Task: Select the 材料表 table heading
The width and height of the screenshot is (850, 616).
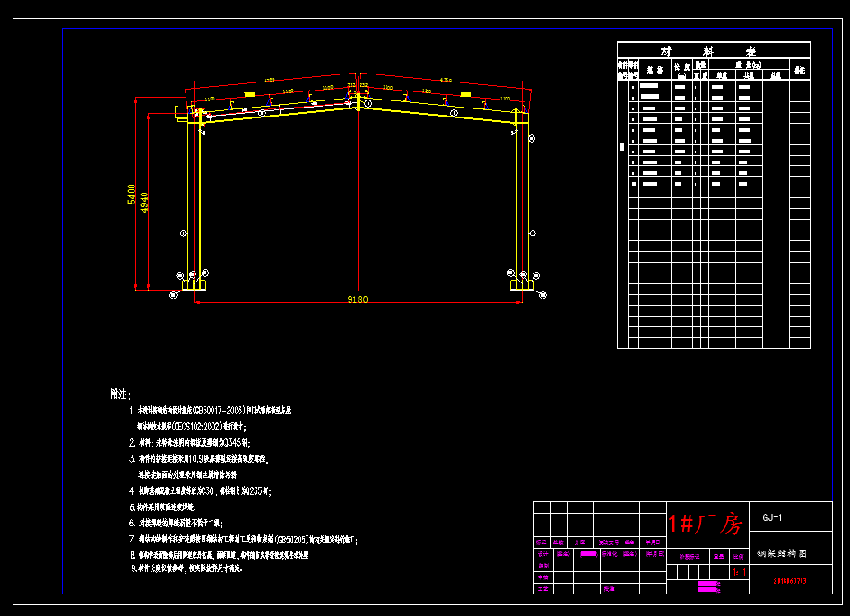Action: [x=708, y=51]
